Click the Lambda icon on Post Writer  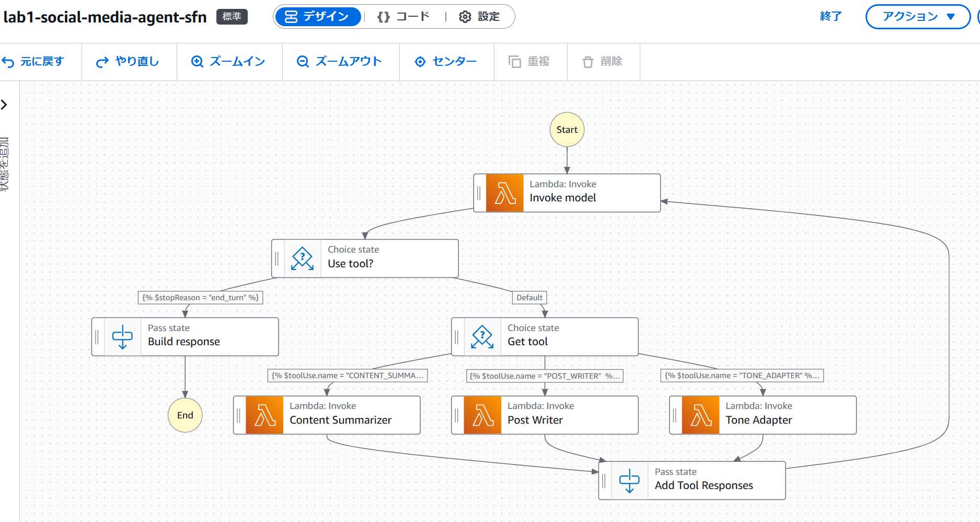click(482, 415)
